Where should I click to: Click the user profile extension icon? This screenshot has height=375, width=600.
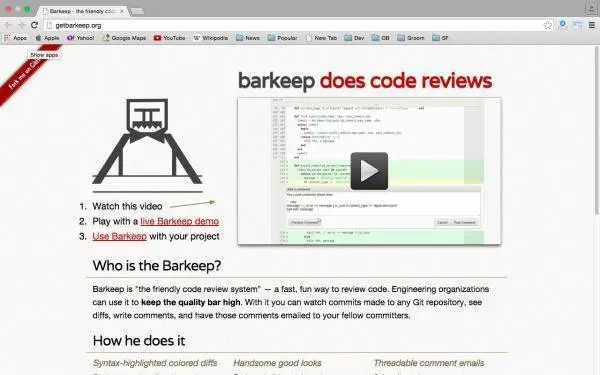click(x=563, y=25)
